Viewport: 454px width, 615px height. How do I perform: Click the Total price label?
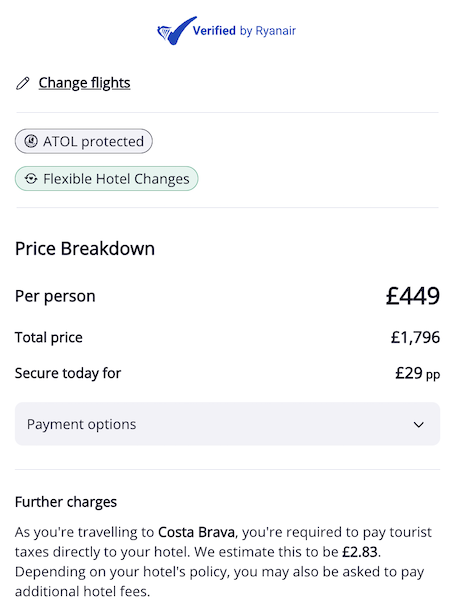(49, 337)
